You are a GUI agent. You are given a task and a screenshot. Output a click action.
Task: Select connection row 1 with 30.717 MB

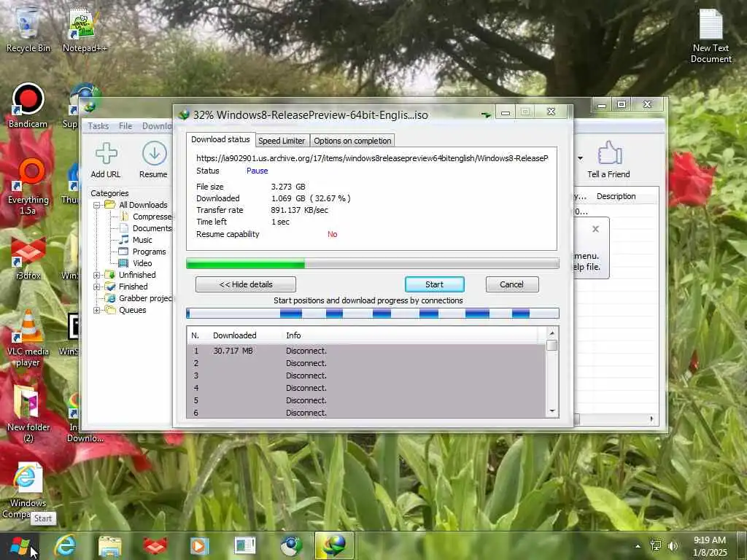[x=366, y=351]
